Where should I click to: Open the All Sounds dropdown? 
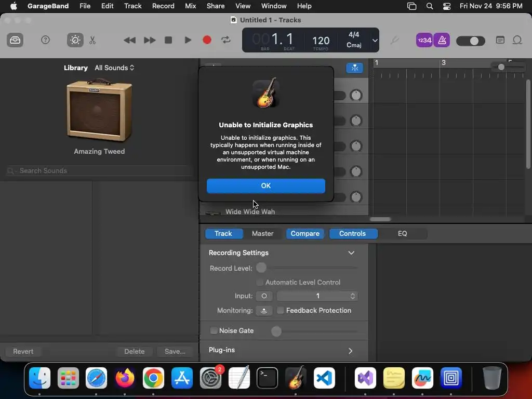(114, 68)
